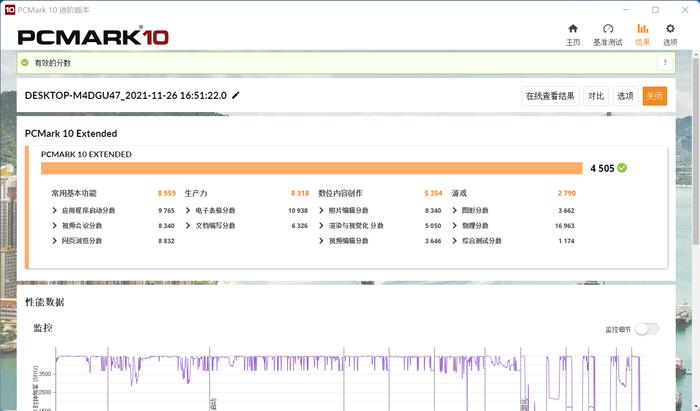The height and width of the screenshot is (411, 700).
Task: Expand 视频会议分数 row
Action: [54, 225]
